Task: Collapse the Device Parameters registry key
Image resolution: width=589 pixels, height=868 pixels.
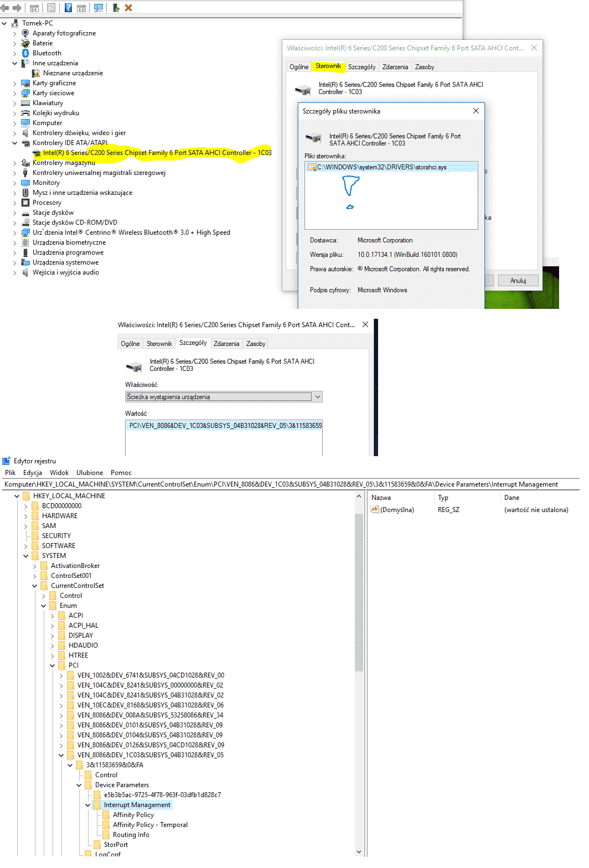Action: click(79, 785)
